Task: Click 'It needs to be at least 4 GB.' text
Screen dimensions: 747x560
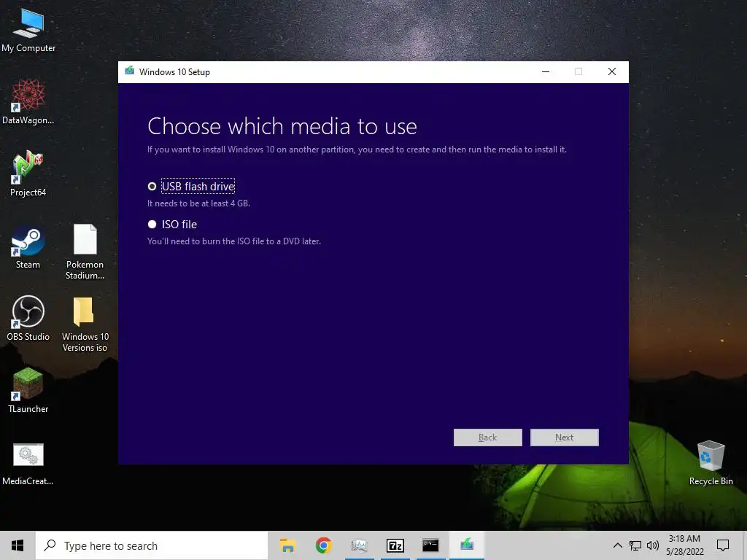Action: coord(198,203)
